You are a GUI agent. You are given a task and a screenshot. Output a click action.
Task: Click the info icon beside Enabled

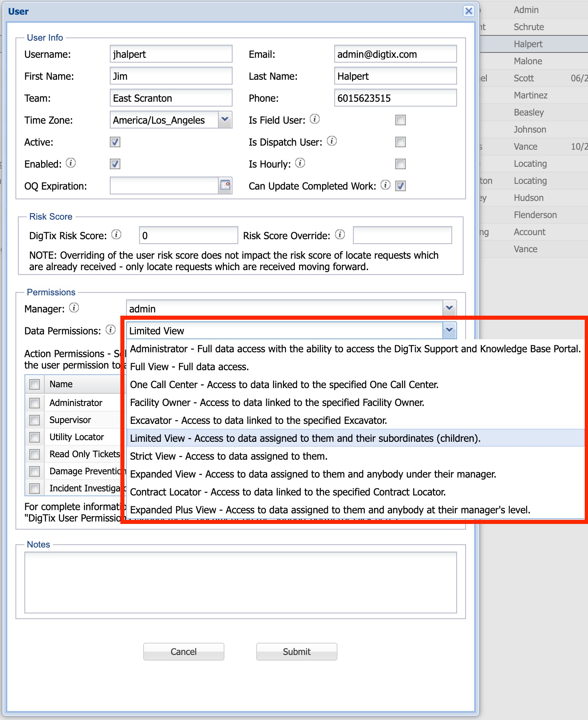click(x=71, y=163)
